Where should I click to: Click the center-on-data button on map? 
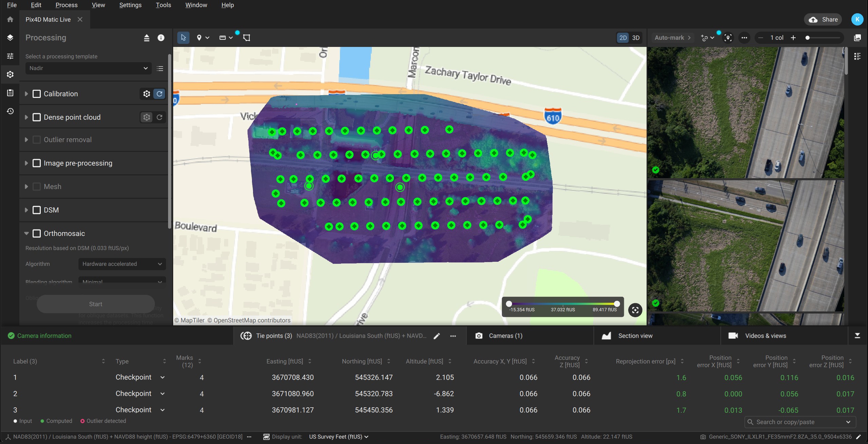(x=635, y=310)
